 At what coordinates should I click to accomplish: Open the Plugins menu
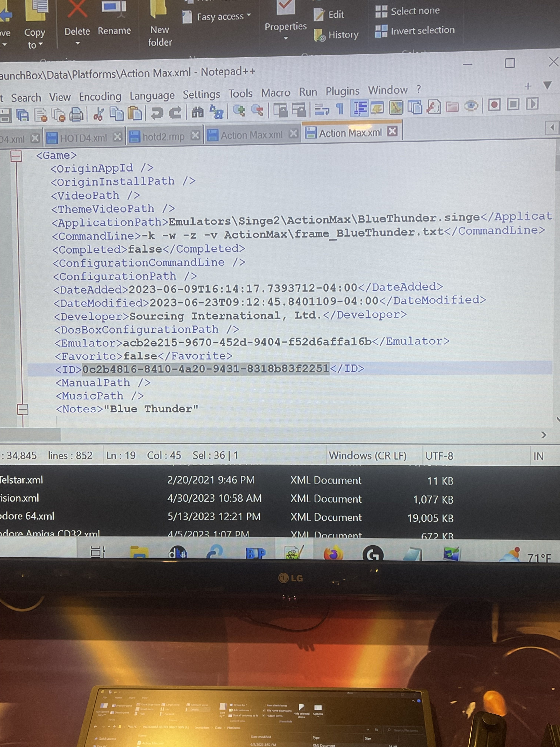(342, 91)
